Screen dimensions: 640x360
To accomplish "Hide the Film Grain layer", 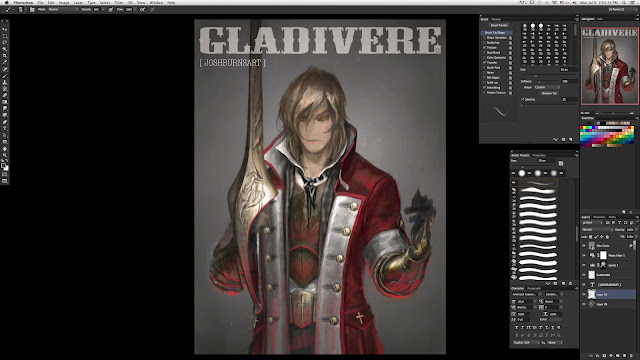I will 584,246.
